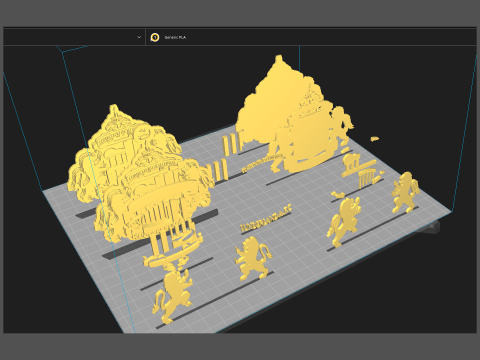Screen dimensions: 480x360
Task: Select the lion beside HINDERLANDA.SE text model
Action: pyautogui.click(x=253, y=259)
